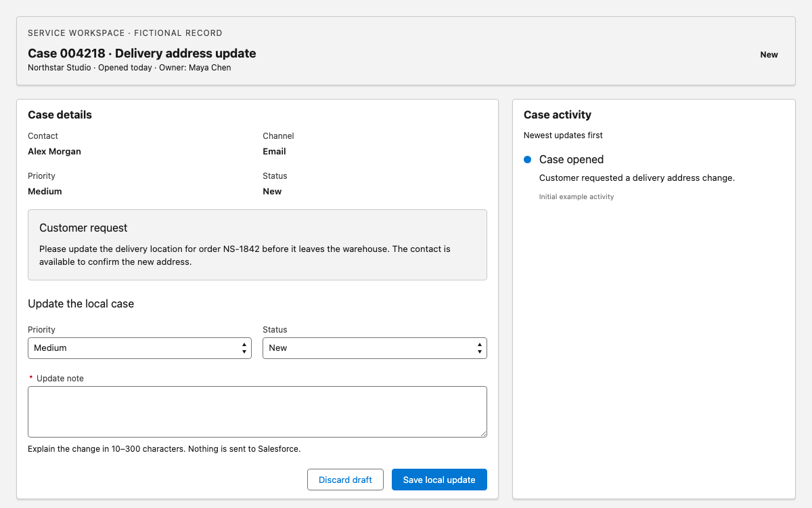Click the resize grip of Update note box
This screenshot has width=812, height=508.
click(x=482, y=433)
